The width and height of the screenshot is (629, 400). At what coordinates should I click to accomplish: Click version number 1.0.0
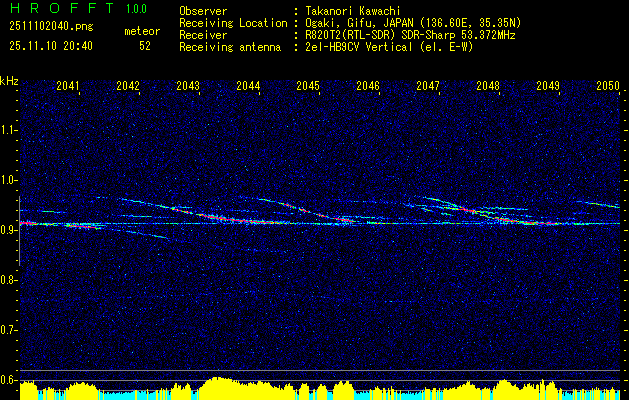[x=136, y=9]
